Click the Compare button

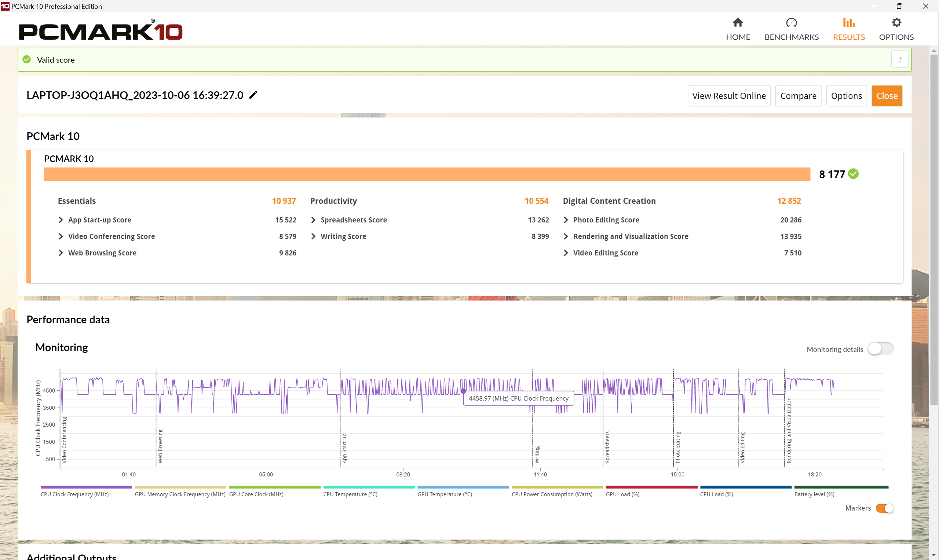tap(798, 96)
